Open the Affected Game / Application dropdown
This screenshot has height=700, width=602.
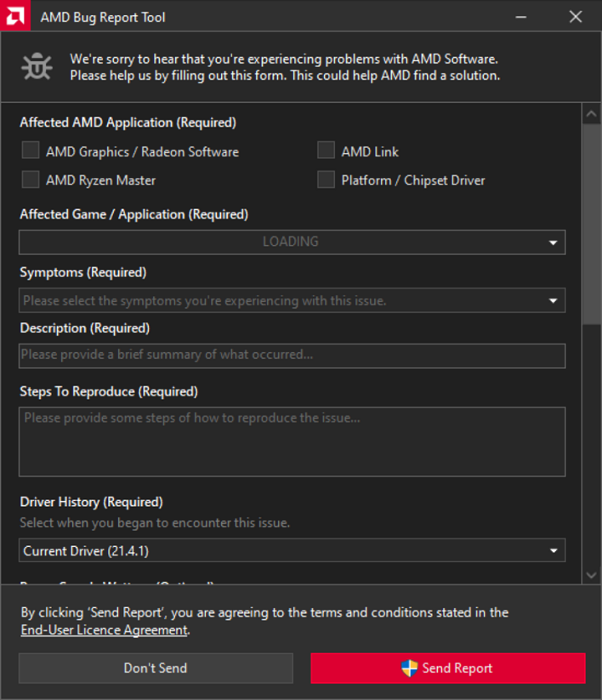point(292,242)
